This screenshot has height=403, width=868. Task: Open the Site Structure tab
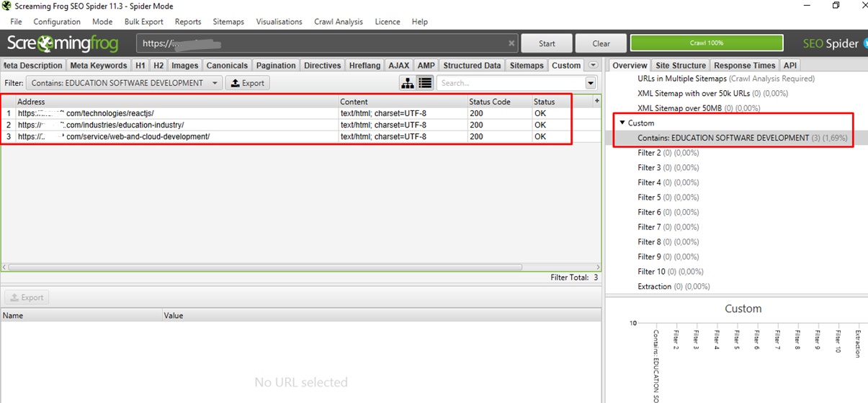coord(680,66)
